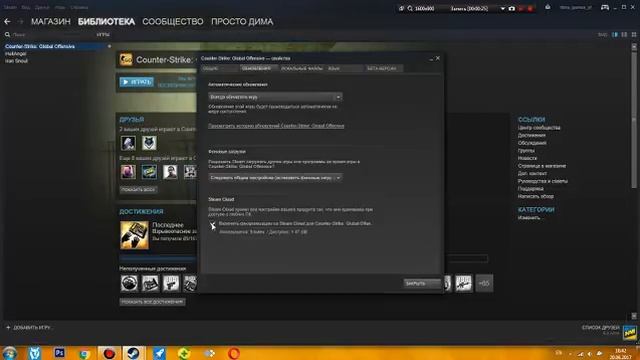Open first friend avatar under ДРУЗЬЯ
The image size is (640, 360).
(128, 143)
